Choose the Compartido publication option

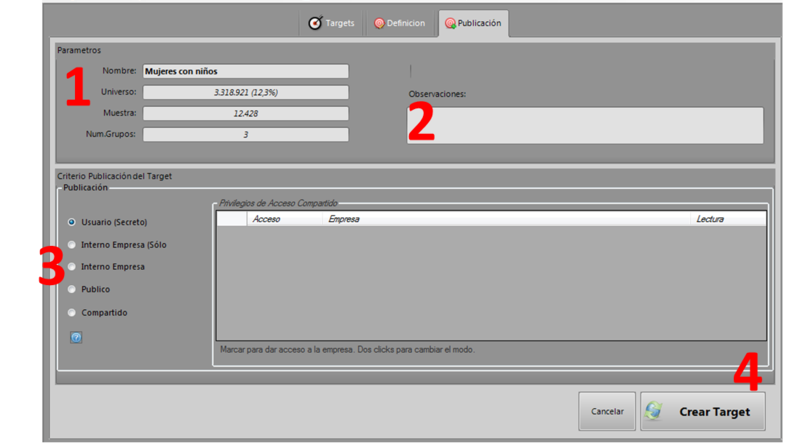pos(72,312)
